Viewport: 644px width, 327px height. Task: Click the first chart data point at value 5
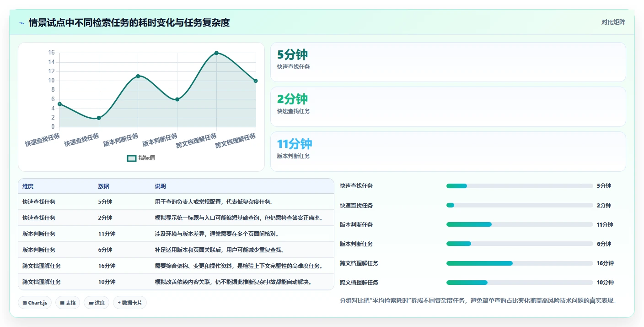tap(60, 104)
